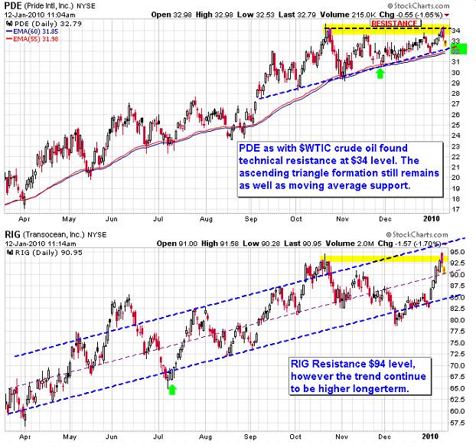Click price label 80.0 on RIG axis

458,320
